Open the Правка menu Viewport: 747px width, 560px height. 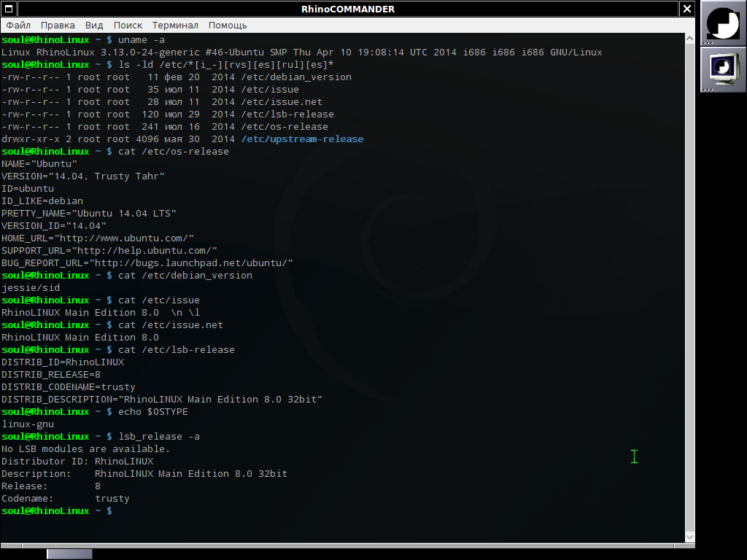(x=58, y=26)
